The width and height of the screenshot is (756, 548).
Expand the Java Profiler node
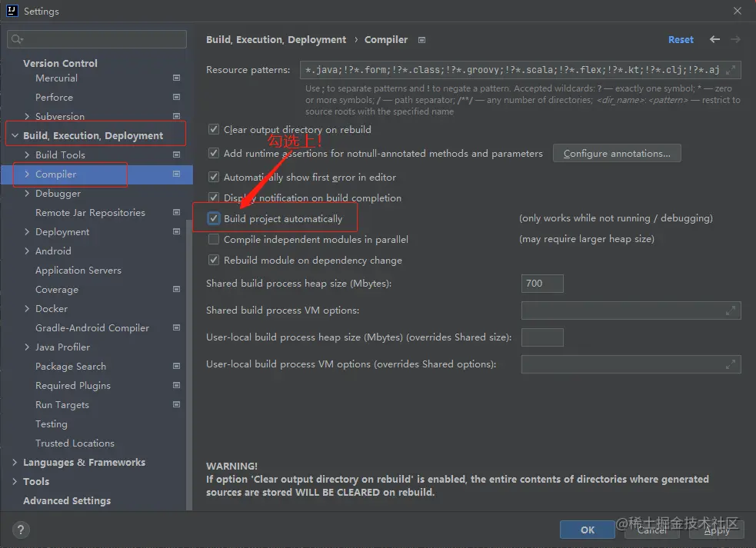(27, 347)
